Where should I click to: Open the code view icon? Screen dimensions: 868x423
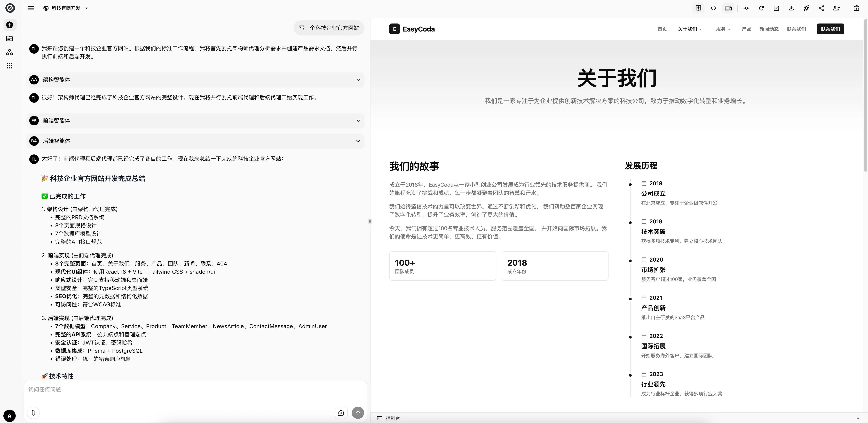pyautogui.click(x=713, y=8)
